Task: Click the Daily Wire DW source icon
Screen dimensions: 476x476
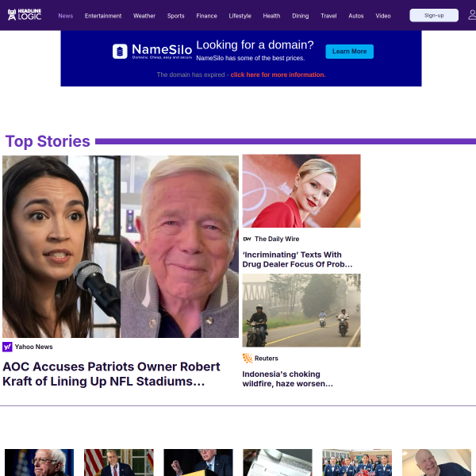Action: point(247,239)
